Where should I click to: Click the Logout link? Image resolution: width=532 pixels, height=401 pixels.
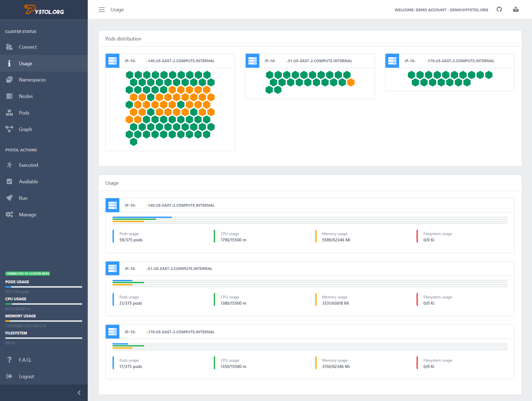pos(26,377)
